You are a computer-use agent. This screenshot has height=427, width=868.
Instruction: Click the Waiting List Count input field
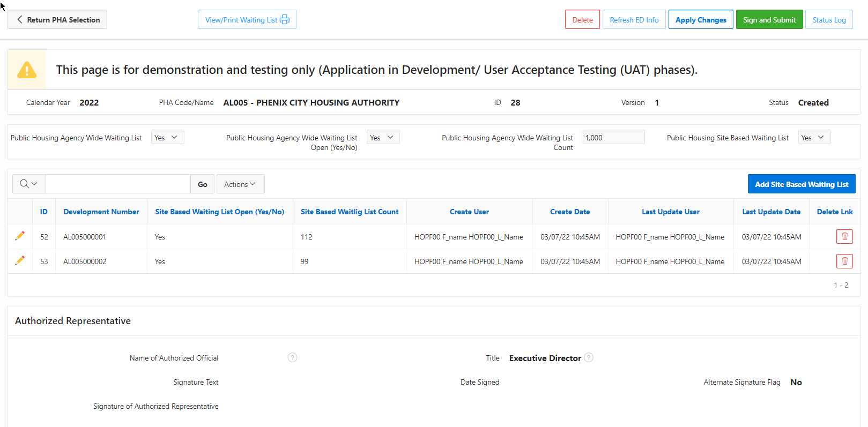[x=613, y=138]
